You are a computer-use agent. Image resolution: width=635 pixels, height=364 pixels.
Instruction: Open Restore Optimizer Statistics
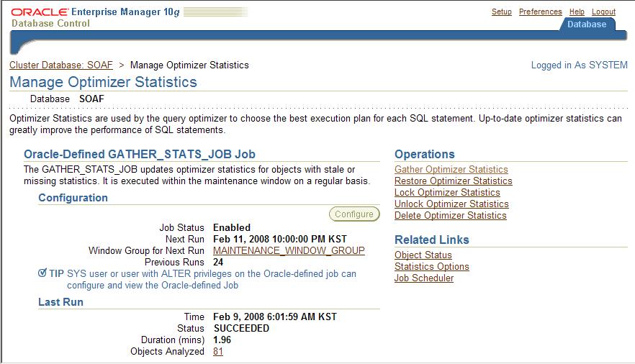point(453,181)
